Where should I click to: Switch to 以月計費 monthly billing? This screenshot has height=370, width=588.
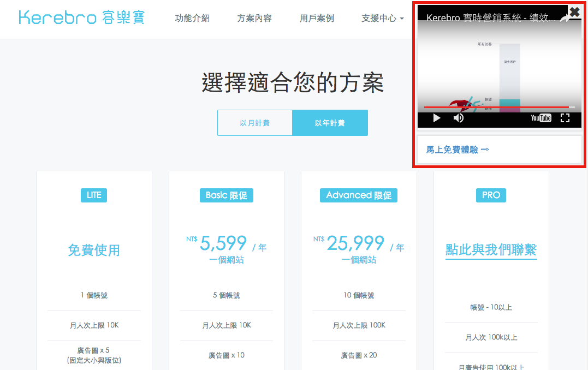[254, 123]
